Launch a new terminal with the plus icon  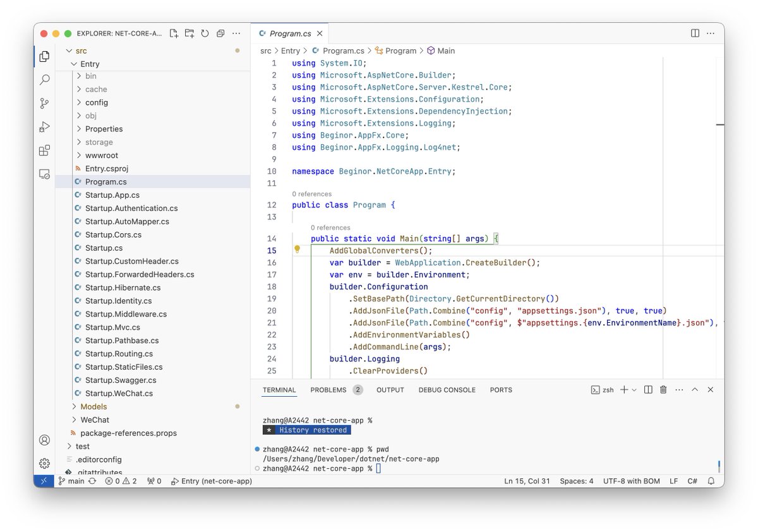pos(624,390)
